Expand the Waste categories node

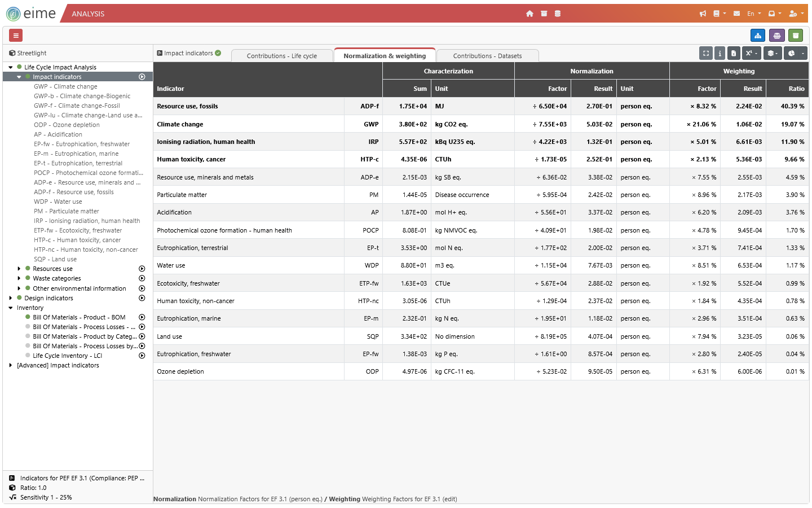pyautogui.click(x=19, y=278)
